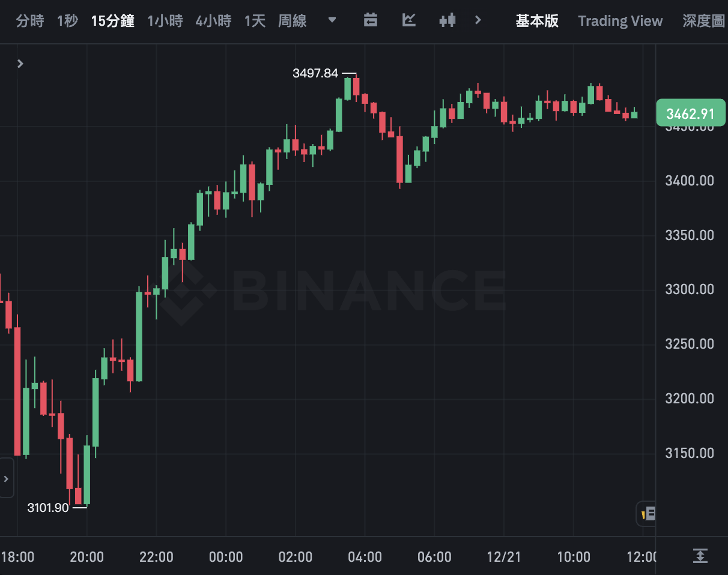The width and height of the screenshot is (728, 575).
Task: Open the technical indicators icon
Action: click(409, 20)
